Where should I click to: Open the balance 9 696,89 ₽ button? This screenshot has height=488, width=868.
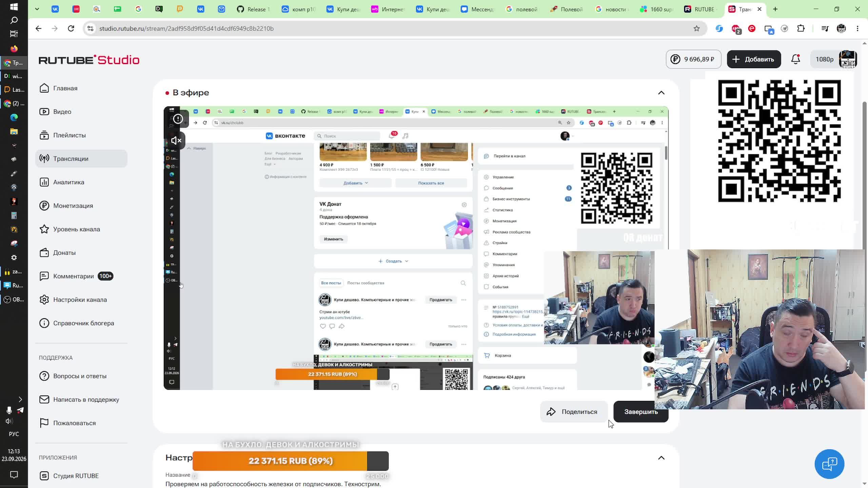693,59
